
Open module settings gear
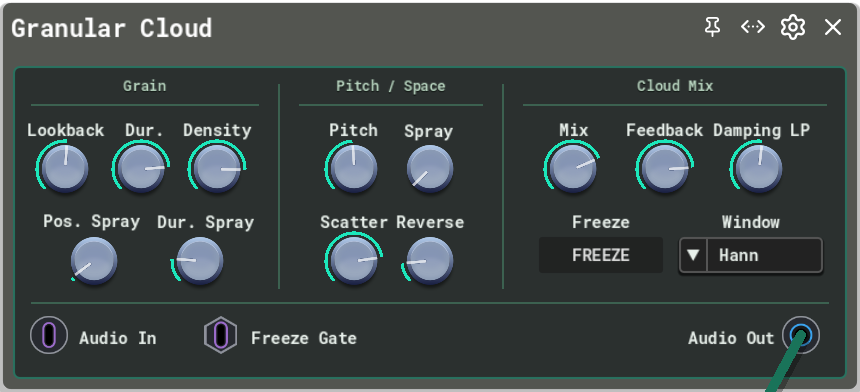coord(793,27)
